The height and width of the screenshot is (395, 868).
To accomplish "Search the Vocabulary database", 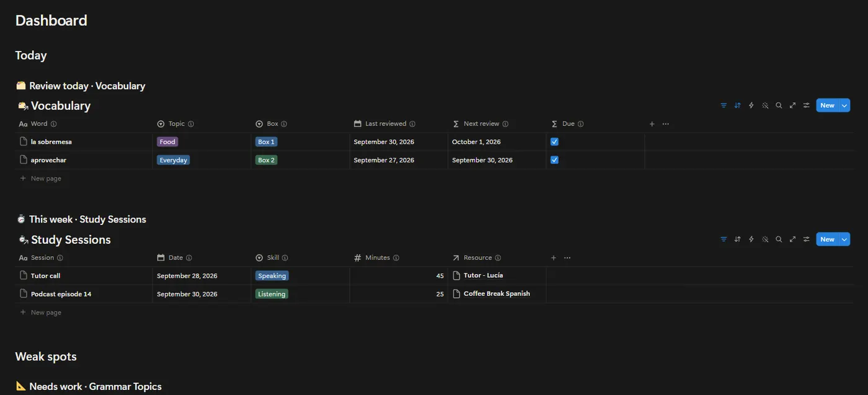I will [x=779, y=105].
